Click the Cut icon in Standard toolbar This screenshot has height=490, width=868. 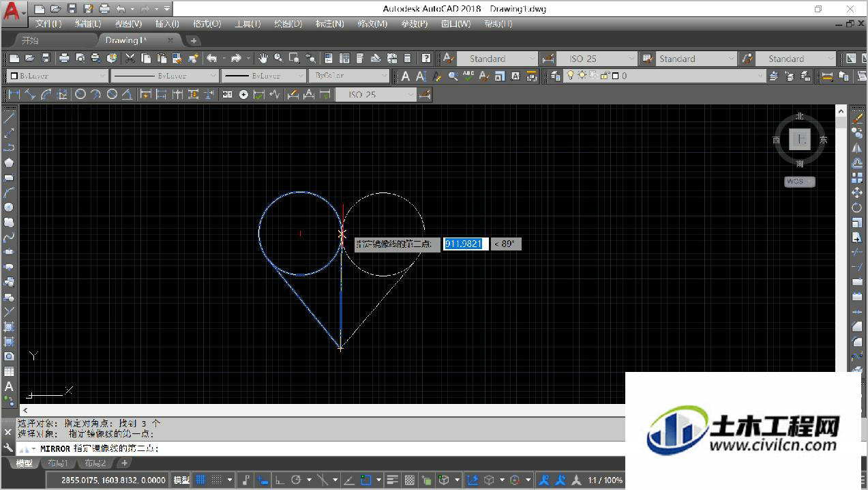(x=130, y=59)
